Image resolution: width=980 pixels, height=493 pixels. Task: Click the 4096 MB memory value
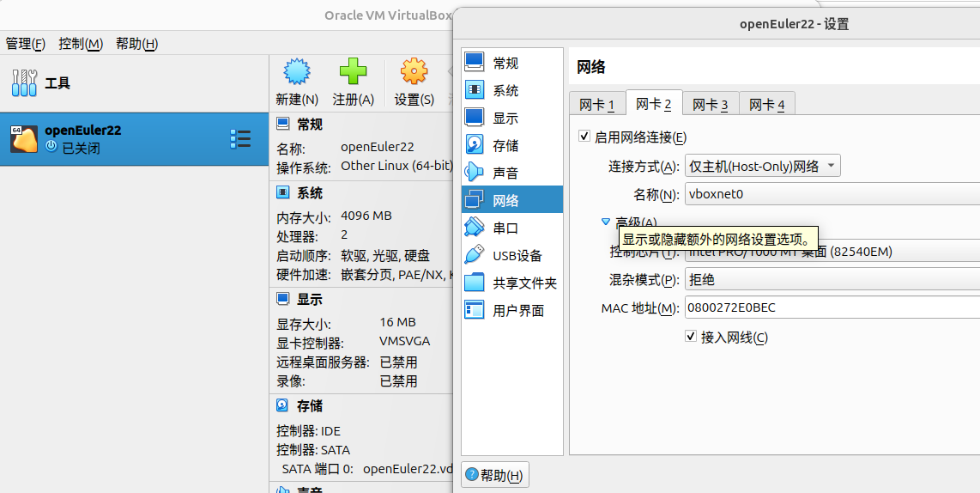366,216
